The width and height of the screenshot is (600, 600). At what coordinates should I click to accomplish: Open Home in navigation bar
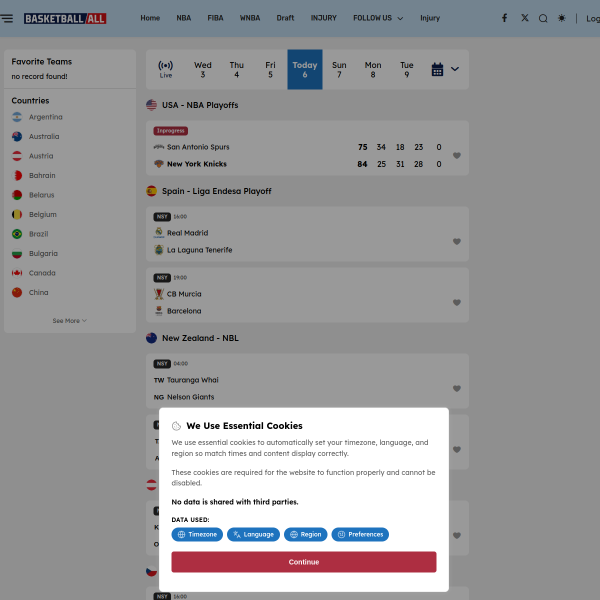(x=150, y=18)
